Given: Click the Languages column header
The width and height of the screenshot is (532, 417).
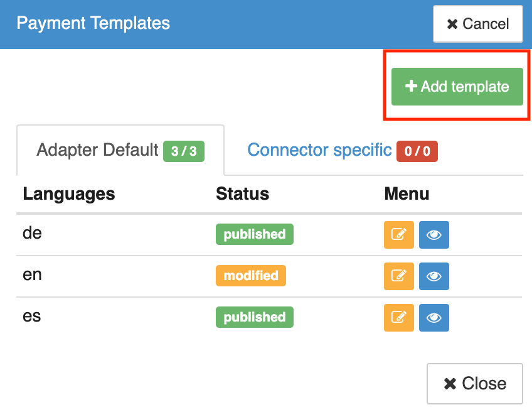Looking at the screenshot, I should (x=69, y=194).
